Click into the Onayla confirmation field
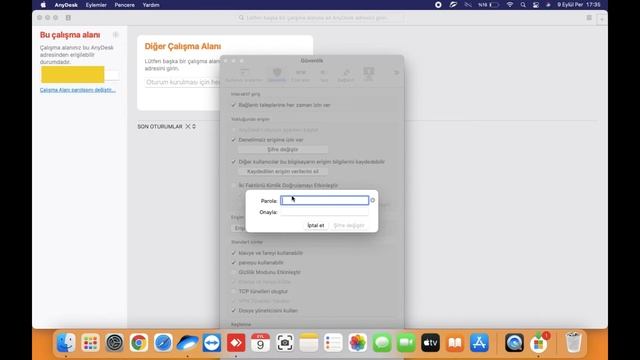Viewport: 640px width, 360px height. point(324,212)
